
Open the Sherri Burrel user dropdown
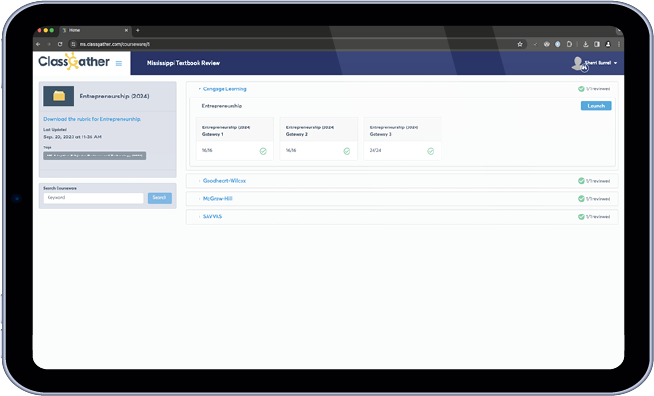tap(601, 63)
